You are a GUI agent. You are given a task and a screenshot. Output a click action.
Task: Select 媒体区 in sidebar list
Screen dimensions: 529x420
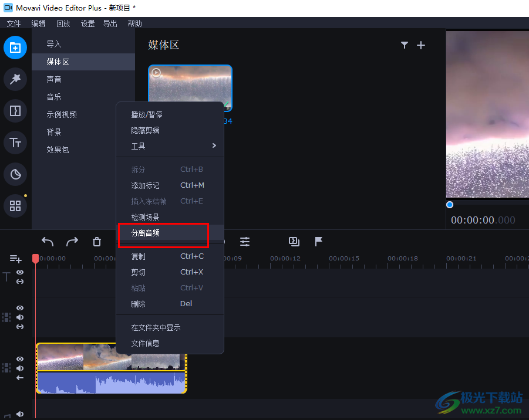pyautogui.click(x=83, y=62)
